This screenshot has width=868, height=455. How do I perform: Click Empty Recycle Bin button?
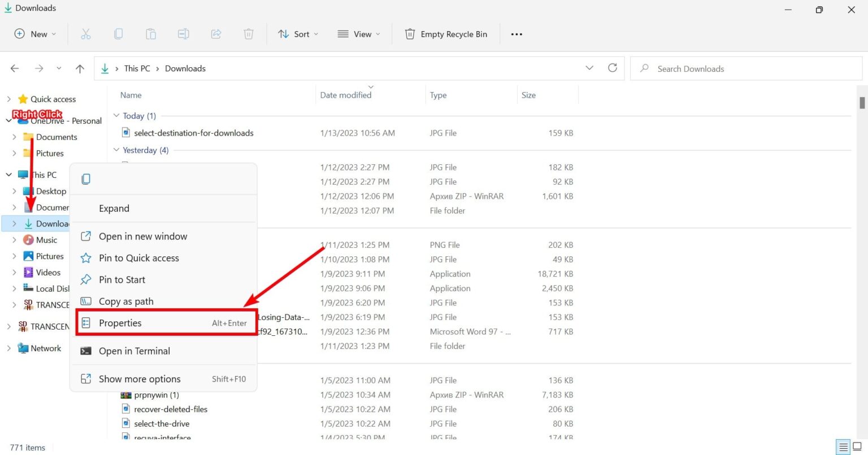[x=446, y=34]
